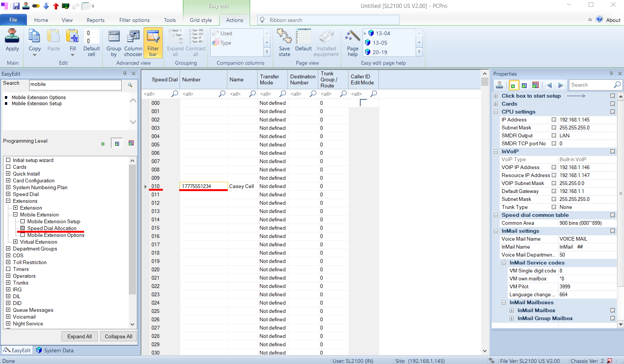Click Properties back arrow icon
The image size is (624, 364).
[549, 85]
